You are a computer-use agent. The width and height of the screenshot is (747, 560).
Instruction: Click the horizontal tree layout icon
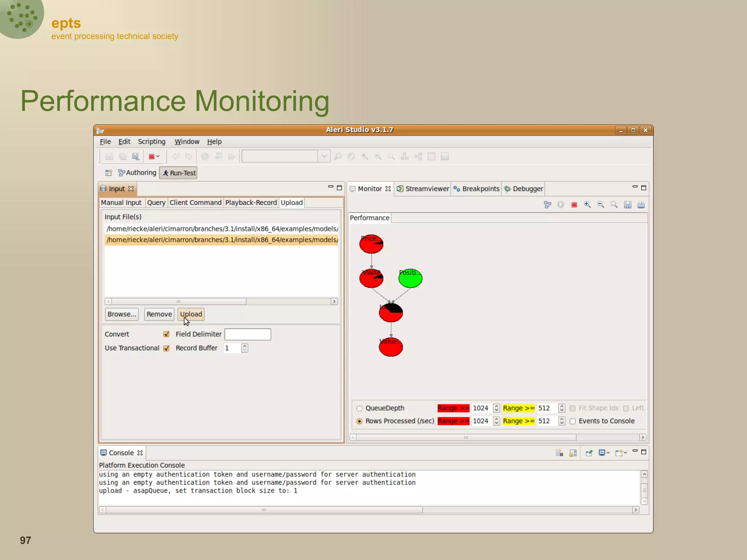418,157
